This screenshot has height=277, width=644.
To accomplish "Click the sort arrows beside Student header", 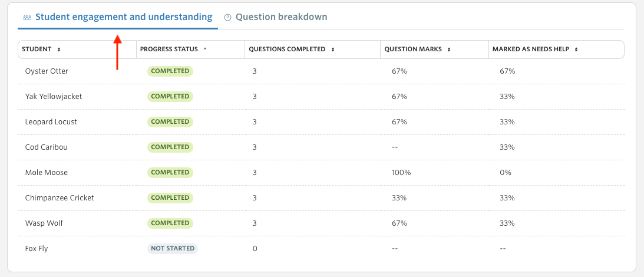I will click(x=59, y=50).
